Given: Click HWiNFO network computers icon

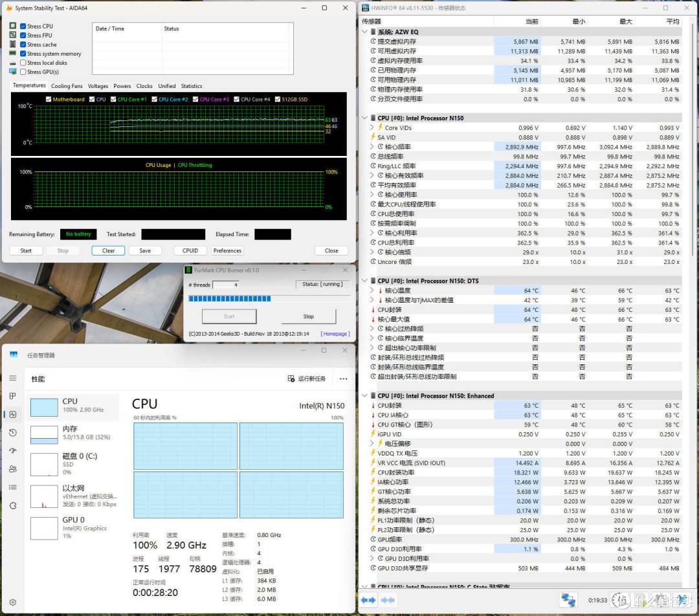Looking at the screenshot, I should coord(568,600).
